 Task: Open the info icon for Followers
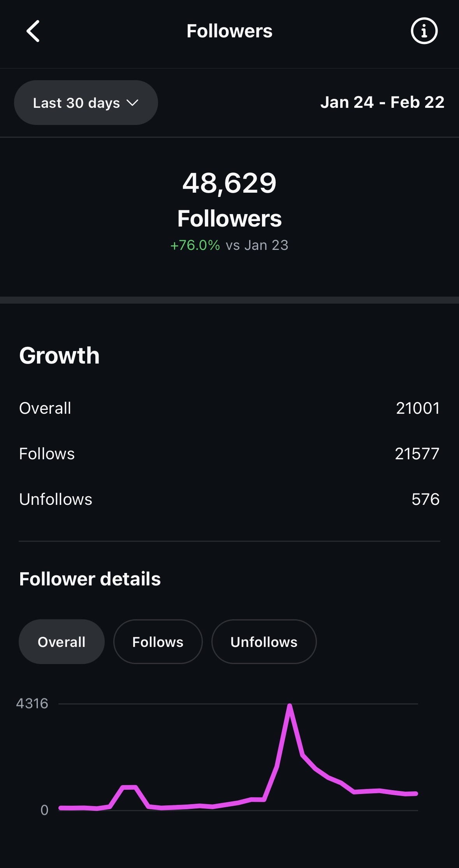[424, 31]
